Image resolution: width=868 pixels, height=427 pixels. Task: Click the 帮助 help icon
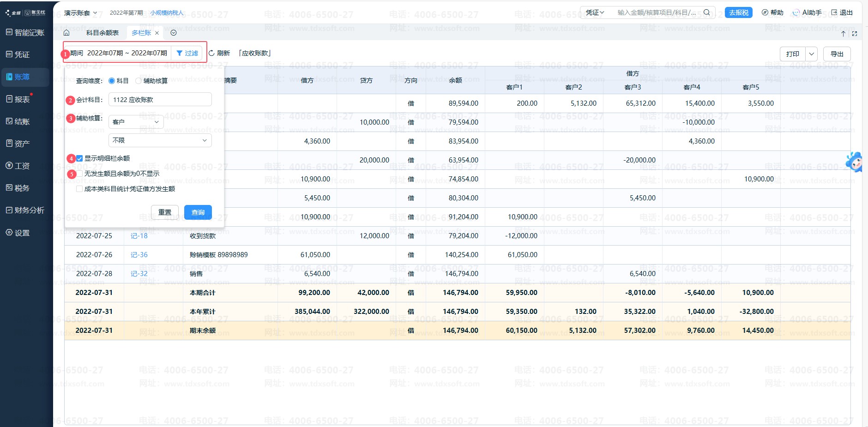(x=765, y=12)
